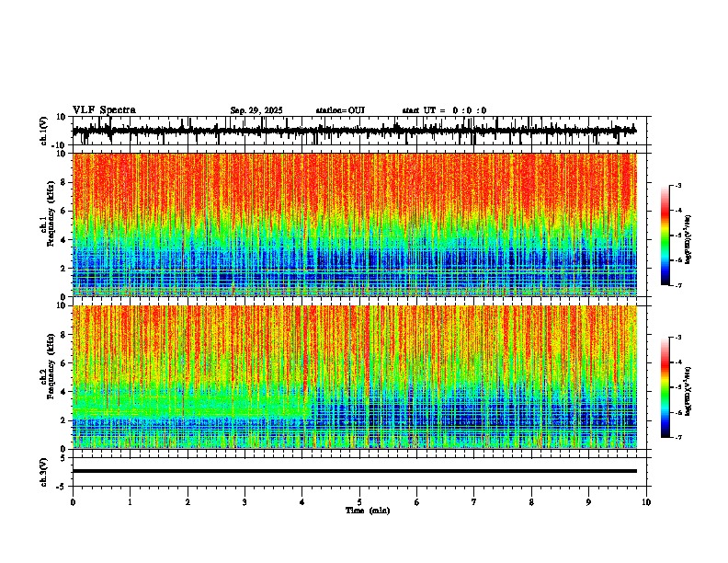Click time axis tick label "7"
The width and height of the screenshot is (728, 563).
pyautogui.click(x=474, y=502)
